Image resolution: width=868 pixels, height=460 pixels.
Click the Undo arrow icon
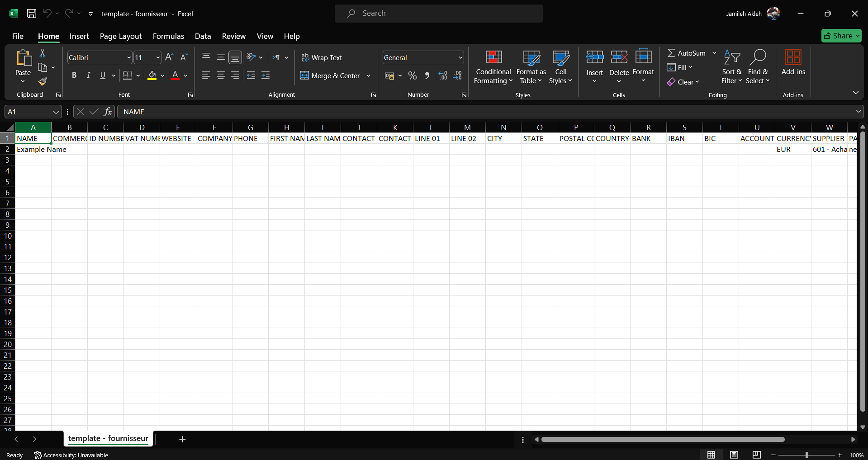pyautogui.click(x=47, y=14)
